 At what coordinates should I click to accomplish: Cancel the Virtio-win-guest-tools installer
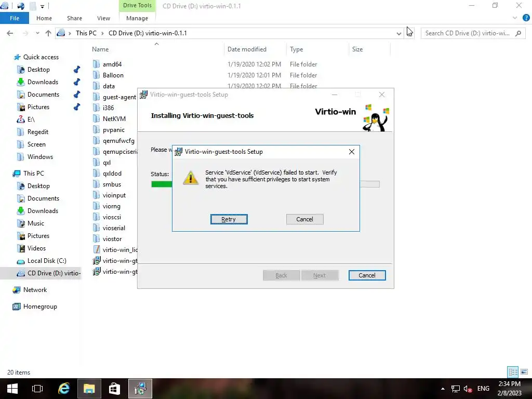pyautogui.click(x=367, y=275)
